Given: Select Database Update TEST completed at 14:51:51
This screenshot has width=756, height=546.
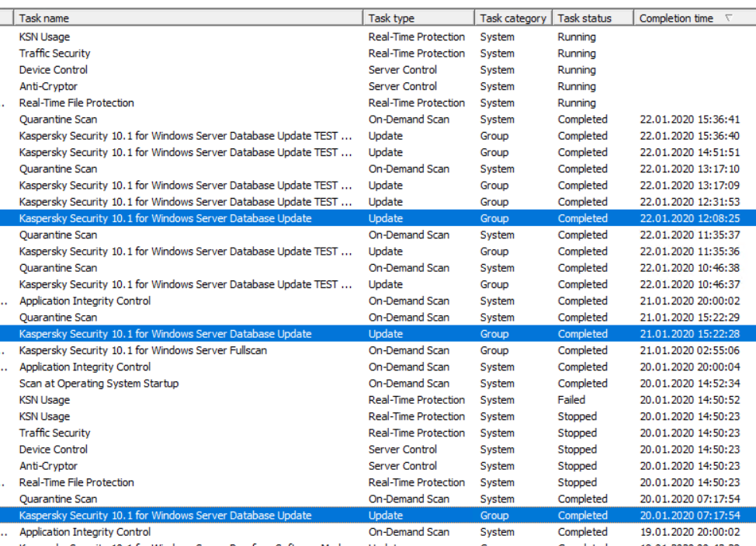Looking at the screenshot, I should point(185,152).
